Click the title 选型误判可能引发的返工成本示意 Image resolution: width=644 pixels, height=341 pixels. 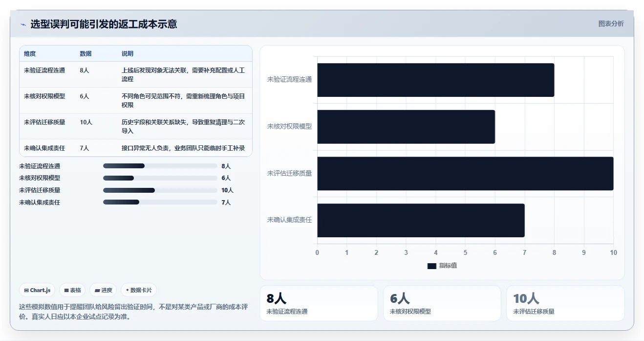point(104,24)
